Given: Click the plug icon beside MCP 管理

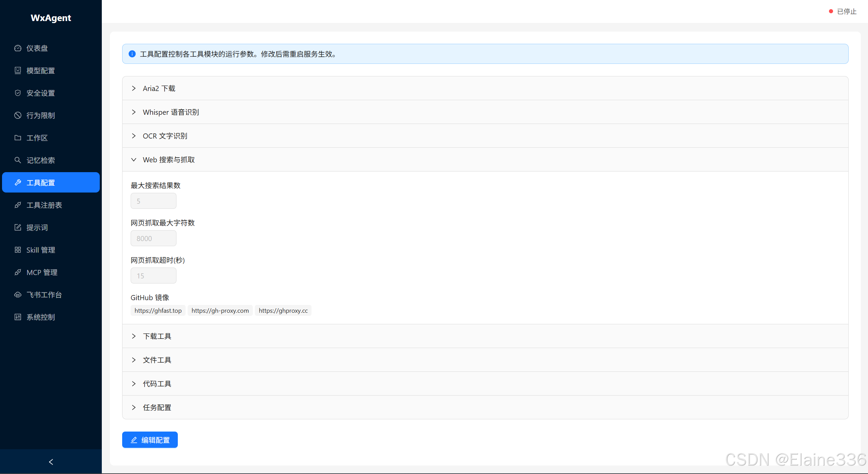Looking at the screenshot, I should pos(18,272).
